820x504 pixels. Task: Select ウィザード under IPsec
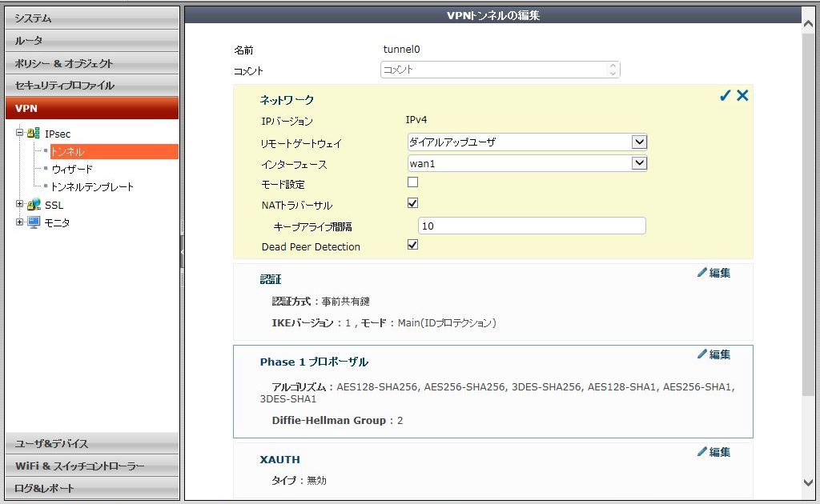(x=72, y=169)
